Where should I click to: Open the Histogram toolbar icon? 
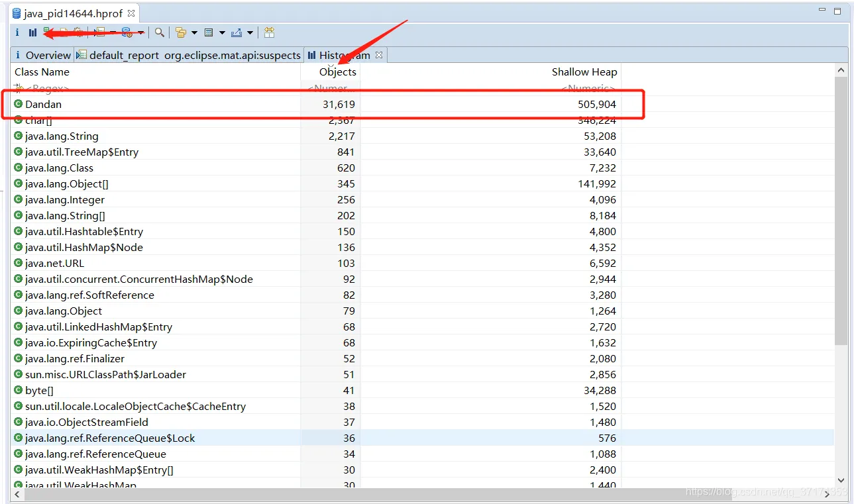tap(32, 32)
